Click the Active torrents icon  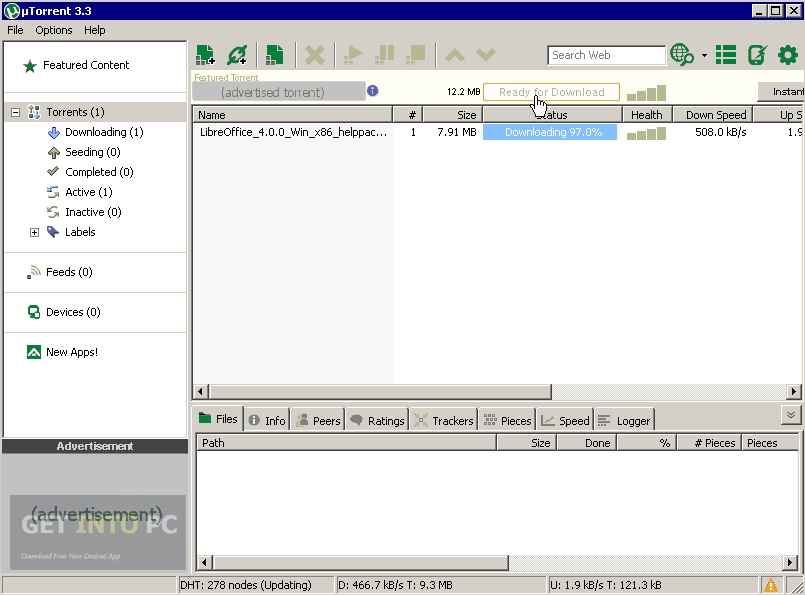(53, 192)
